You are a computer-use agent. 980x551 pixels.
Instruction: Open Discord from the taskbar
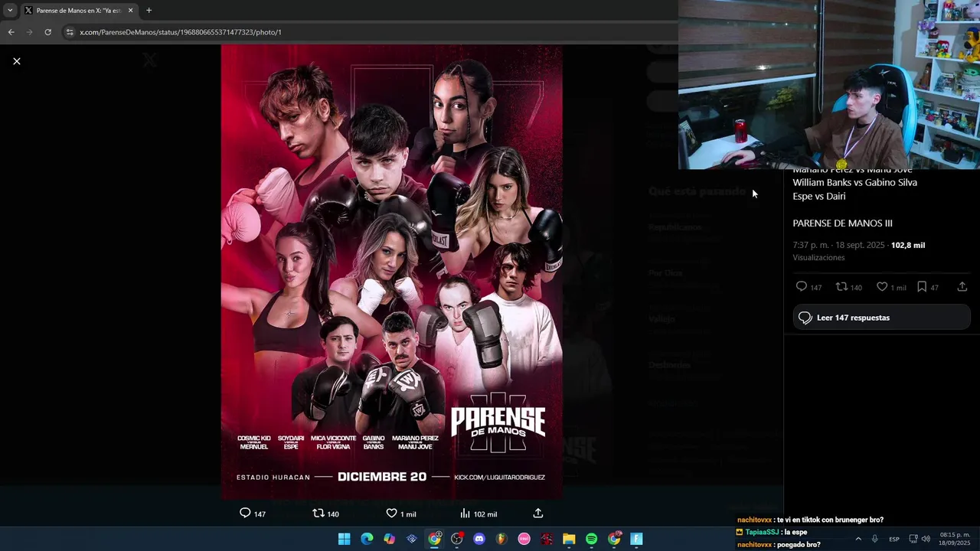pyautogui.click(x=479, y=539)
